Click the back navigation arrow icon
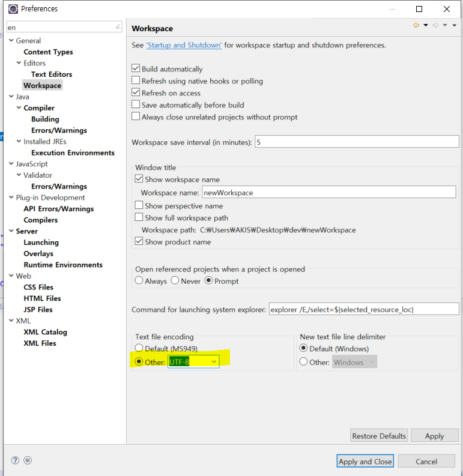463x476 pixels. coord(416,25)
